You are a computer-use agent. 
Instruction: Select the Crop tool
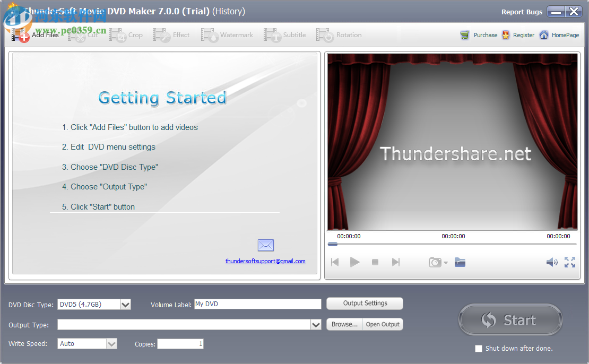click(127, 34)
